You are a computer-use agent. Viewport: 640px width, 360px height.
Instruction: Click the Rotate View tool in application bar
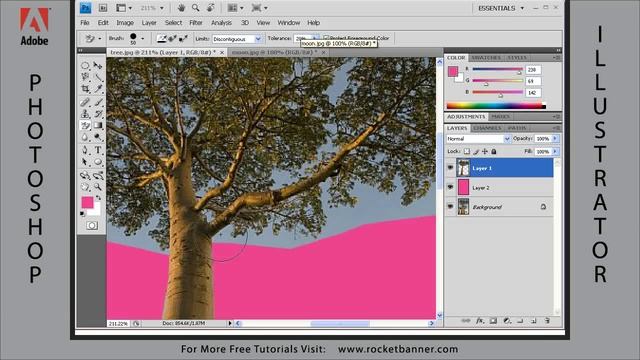pos(211,8)
